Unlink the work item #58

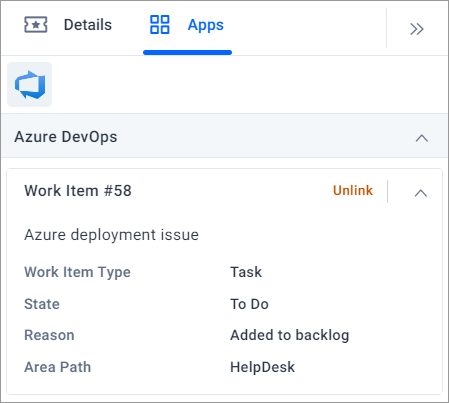pyautogui.click(x=353, y=191)
